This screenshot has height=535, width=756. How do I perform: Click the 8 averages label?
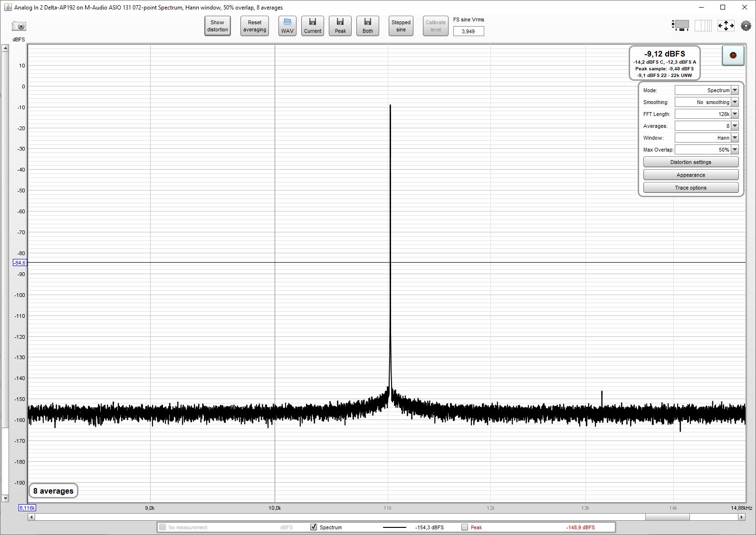[x=53, y=491]
